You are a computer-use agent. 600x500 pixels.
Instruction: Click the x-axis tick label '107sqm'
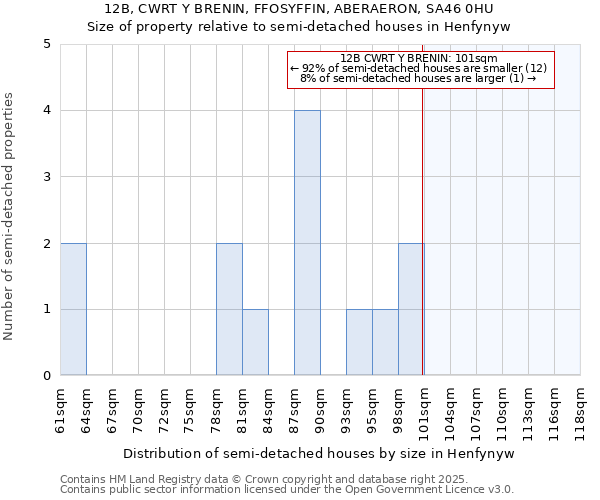(x=477, y=414)
